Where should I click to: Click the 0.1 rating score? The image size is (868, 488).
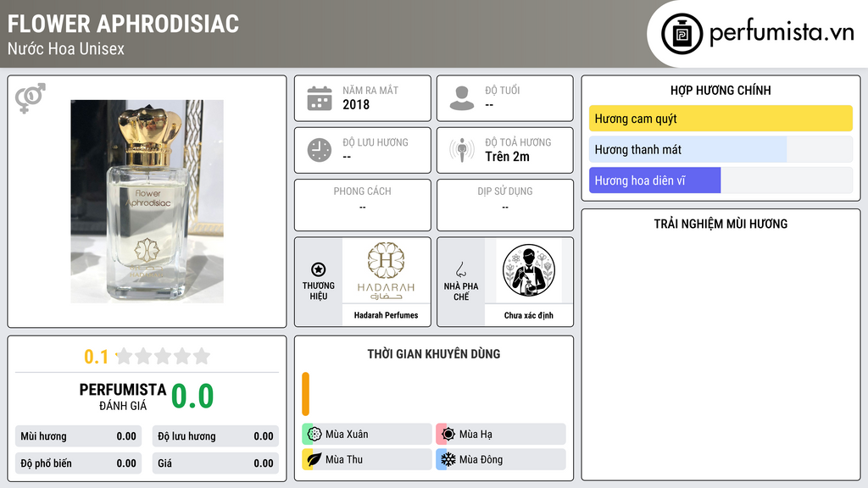97,357
